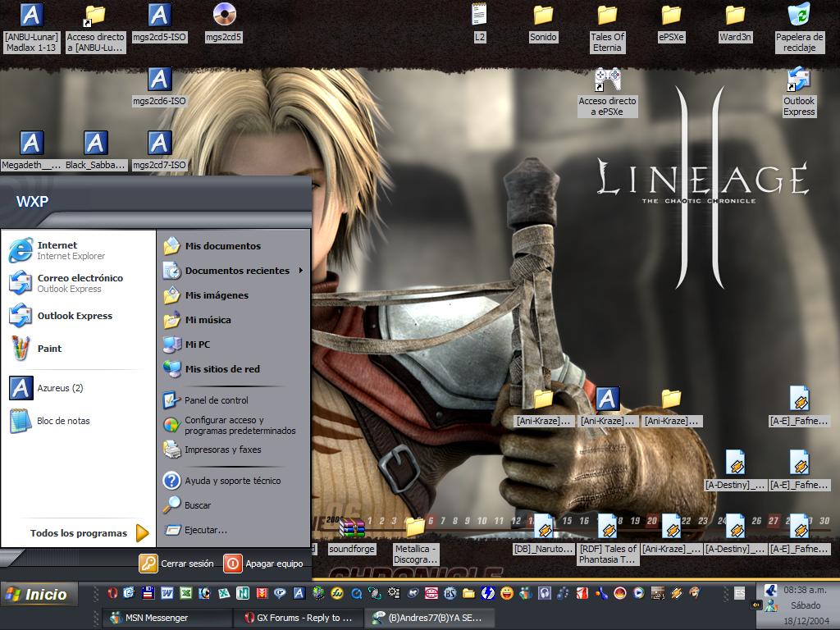
Task: Select the soundforge archive icon on desktop
Action: pyautogui.click(x=352, y=536)
